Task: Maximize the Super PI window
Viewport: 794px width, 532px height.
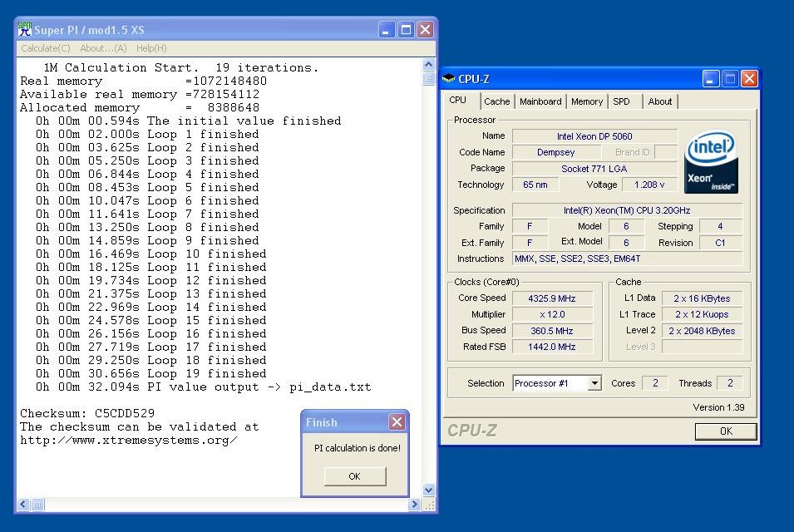Action: tap(406, 30)
